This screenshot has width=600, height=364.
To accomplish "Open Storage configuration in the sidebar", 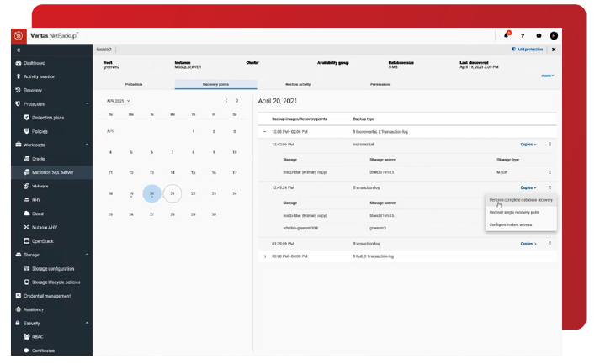I will tap(51, 269).
